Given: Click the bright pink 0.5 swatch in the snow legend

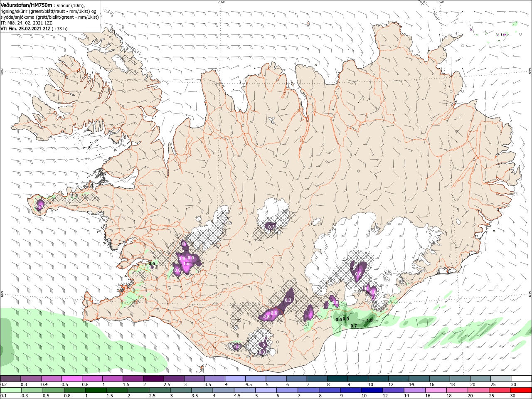Looking at the screenshot, I should [71, 379].
